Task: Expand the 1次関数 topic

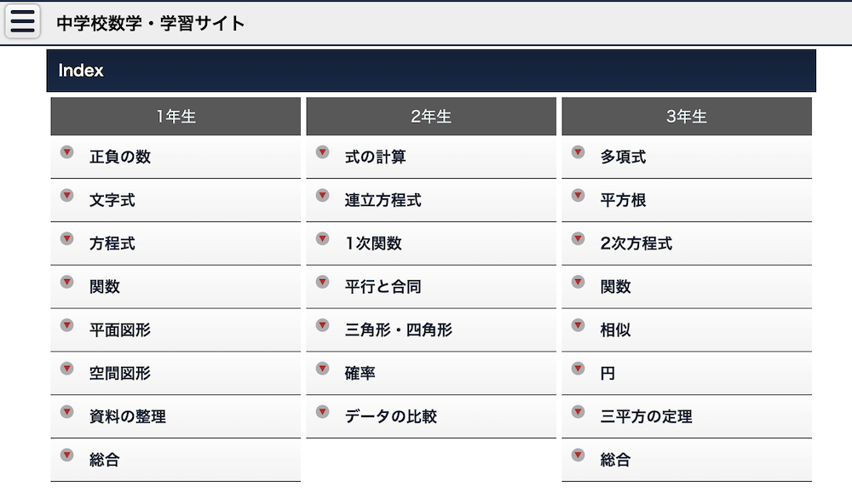Action: tap(431, 243)
